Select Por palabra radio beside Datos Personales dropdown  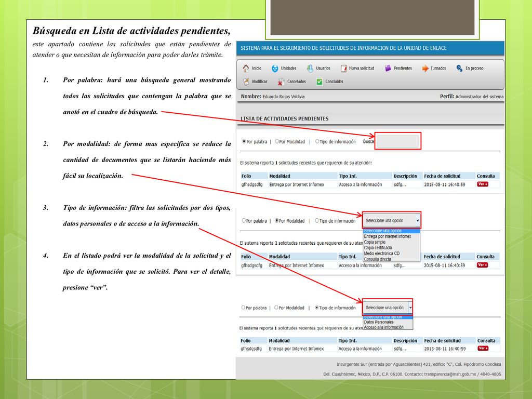243,308
